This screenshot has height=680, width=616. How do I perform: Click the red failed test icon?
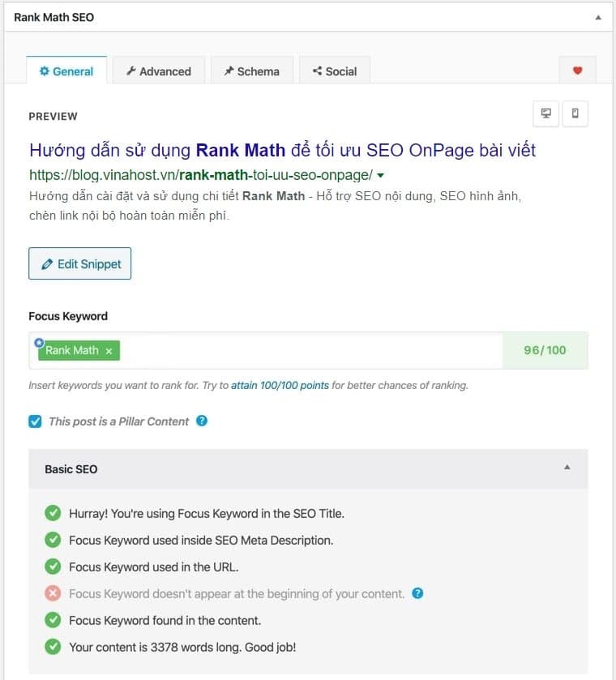pyautogui.click(x=53, y=593)
